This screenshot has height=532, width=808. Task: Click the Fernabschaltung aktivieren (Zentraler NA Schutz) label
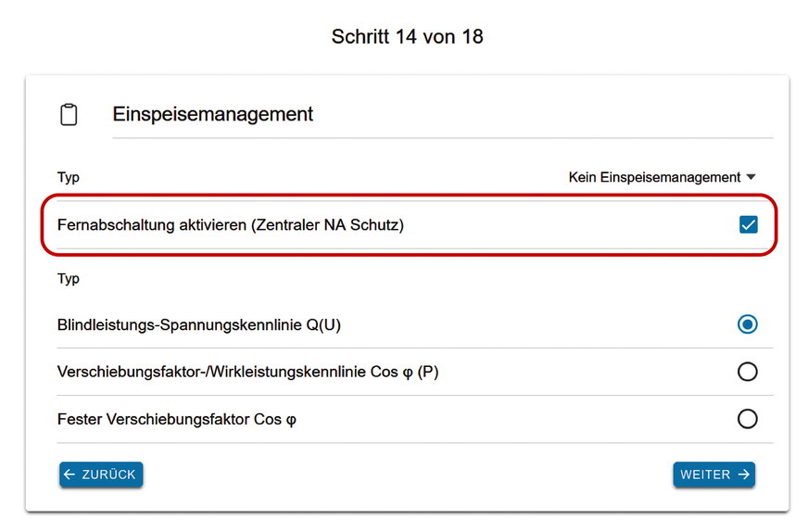point(231,225)
